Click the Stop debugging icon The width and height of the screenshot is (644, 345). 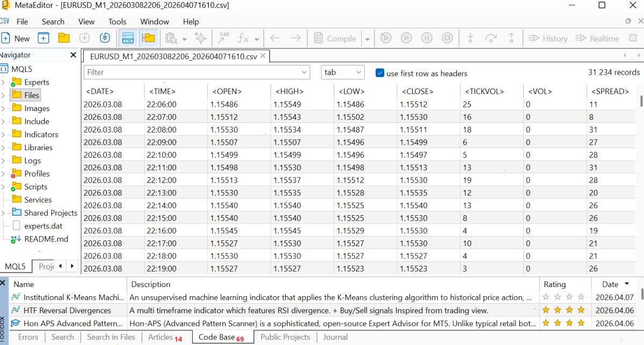pyautogui.click(x=447, y=38)
